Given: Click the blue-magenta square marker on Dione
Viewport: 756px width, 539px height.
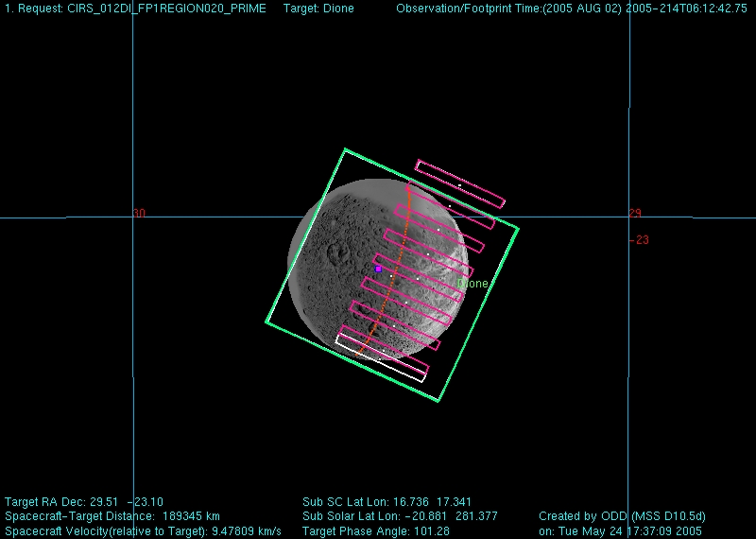Looking at the screenshot, I should click(x=378, y=269).
